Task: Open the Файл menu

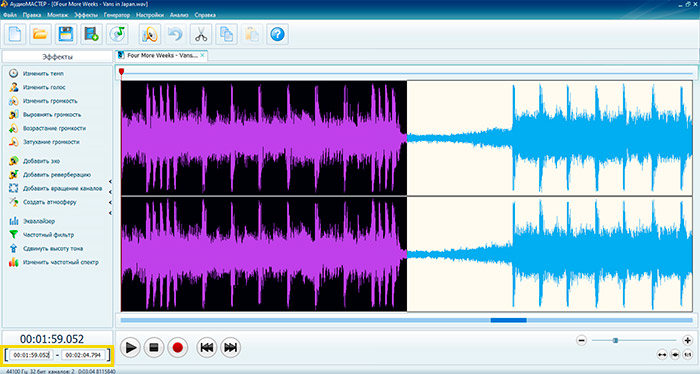Action: [x=10, y=15]
